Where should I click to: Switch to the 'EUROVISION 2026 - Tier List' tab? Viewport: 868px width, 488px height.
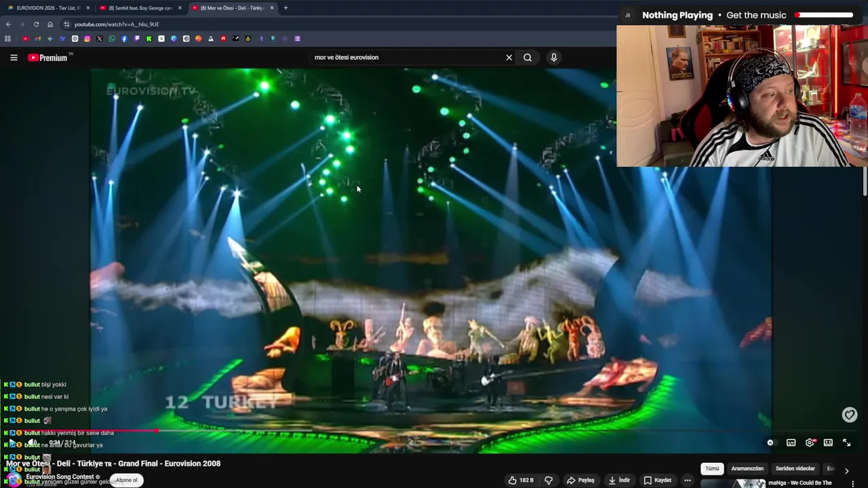(x=49, y=8)
